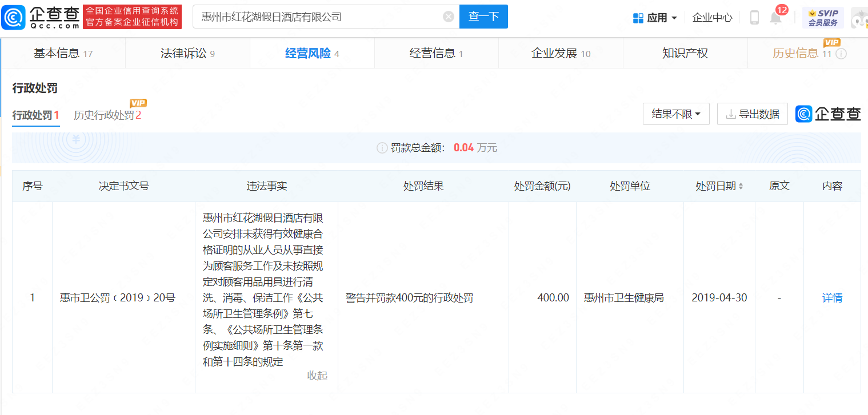
Task: Click decision number 惠市卫公罚（2019）20号
Action: [118, 297]
